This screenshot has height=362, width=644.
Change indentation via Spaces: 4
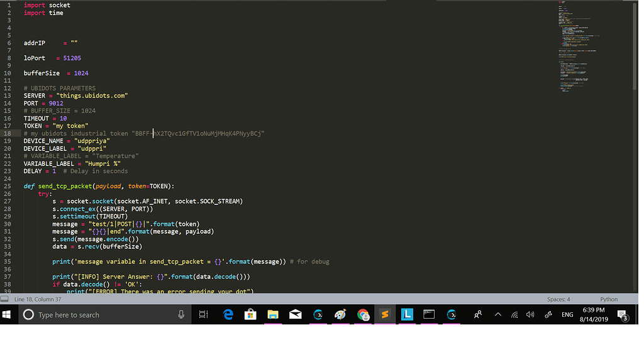(558, 299)
